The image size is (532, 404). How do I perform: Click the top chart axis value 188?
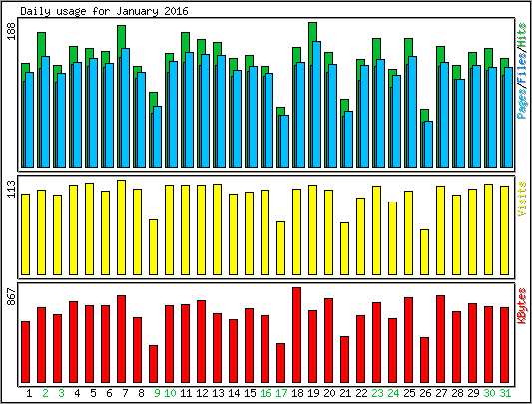point(12,31)
